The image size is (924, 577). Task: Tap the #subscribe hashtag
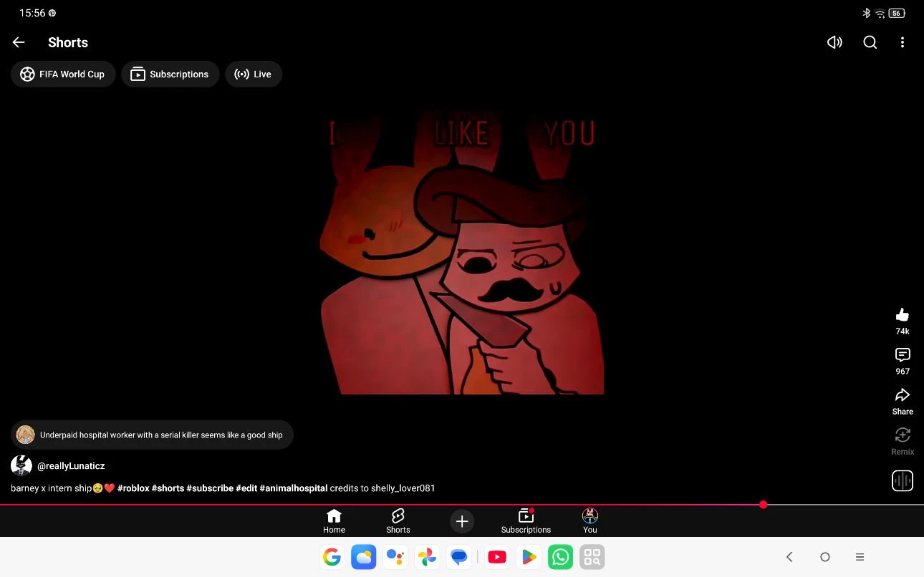[x=210, y=488]
